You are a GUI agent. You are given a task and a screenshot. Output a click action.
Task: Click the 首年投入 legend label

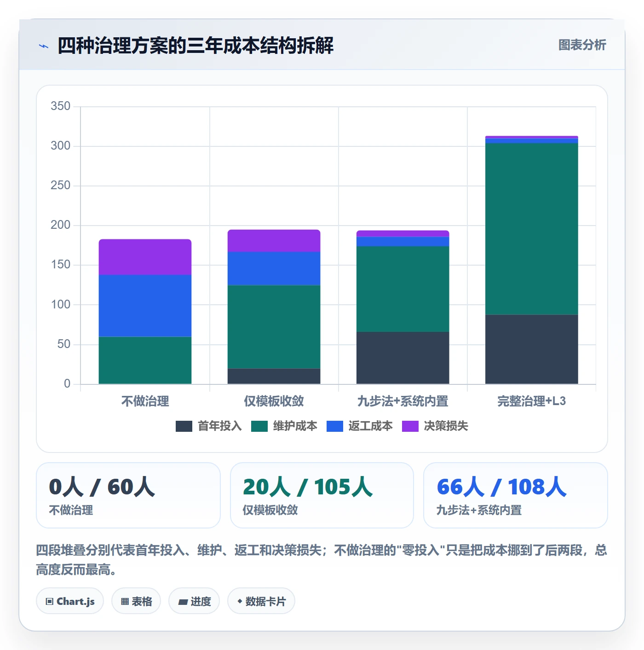(219, 426)
